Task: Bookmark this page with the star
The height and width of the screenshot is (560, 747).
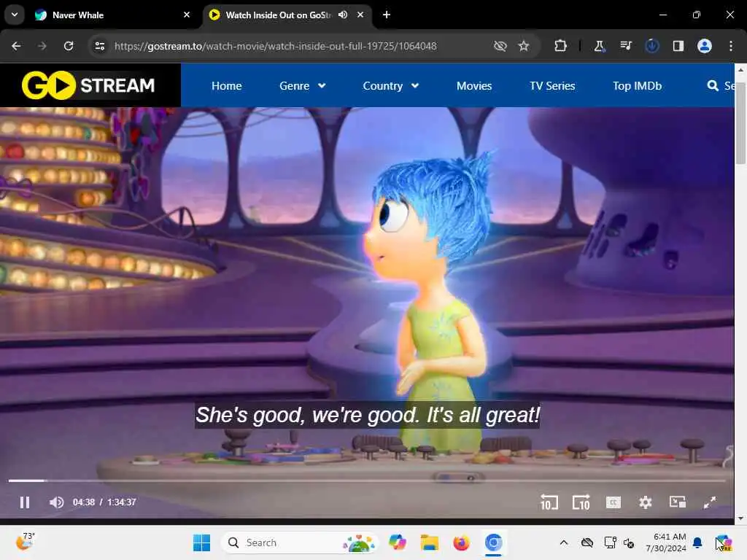Action: [x=524, y=46]
